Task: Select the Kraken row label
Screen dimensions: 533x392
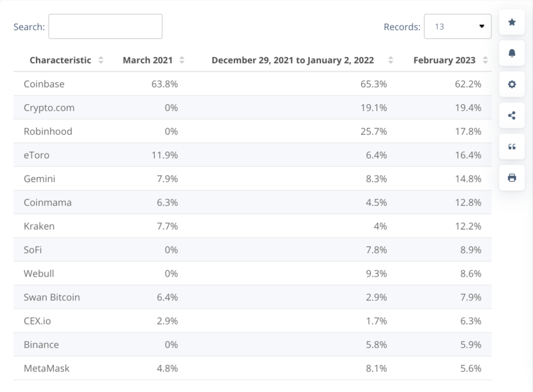Action: 39,226
